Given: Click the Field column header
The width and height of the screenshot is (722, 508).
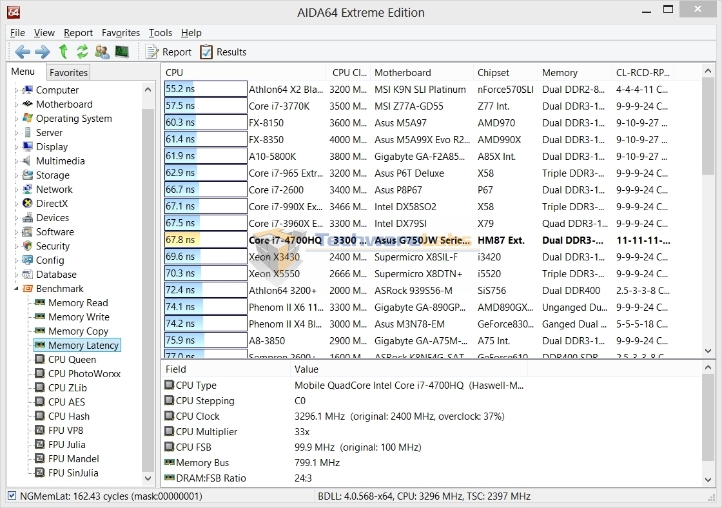Looking at the screenshot, I should point(226,369).
